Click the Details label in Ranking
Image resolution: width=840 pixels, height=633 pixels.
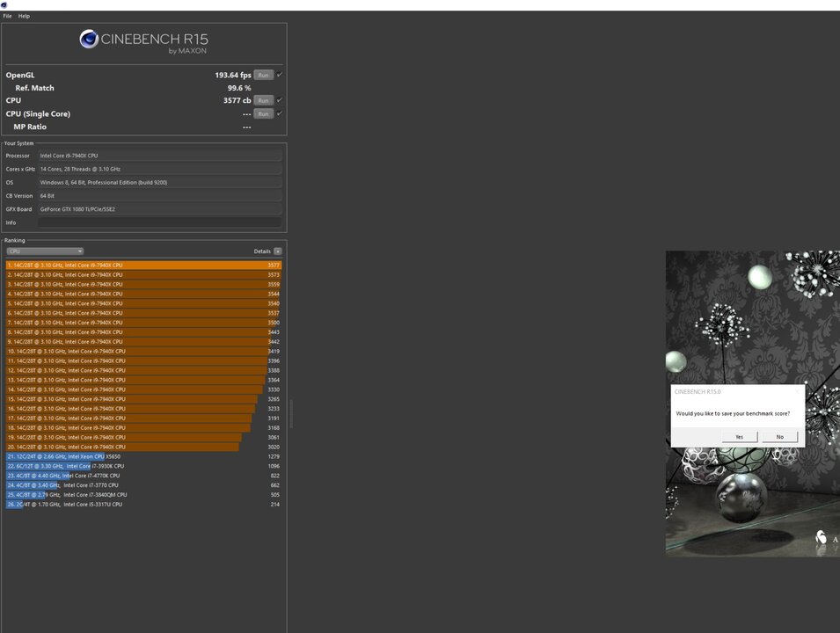pos(262,251)
